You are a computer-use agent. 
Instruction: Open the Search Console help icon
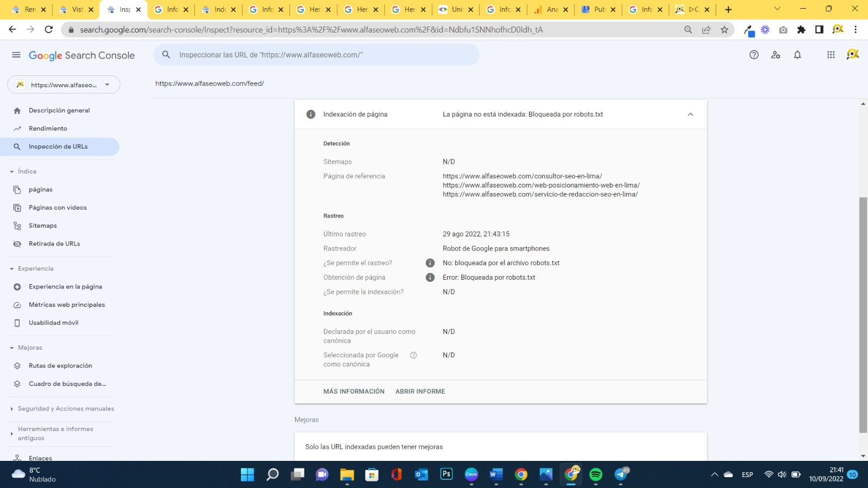tap(754, 55)
